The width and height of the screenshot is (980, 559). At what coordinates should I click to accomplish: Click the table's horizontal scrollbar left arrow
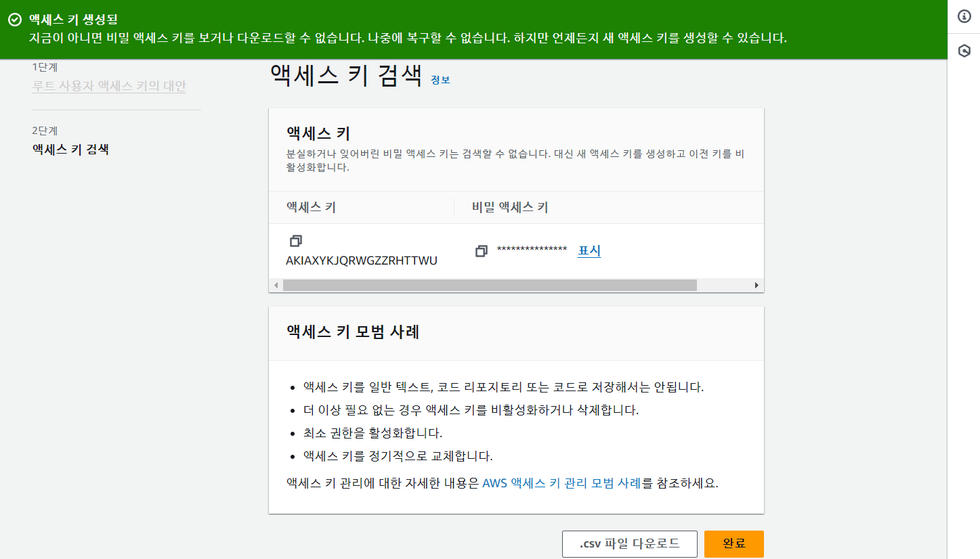[276, 286]
